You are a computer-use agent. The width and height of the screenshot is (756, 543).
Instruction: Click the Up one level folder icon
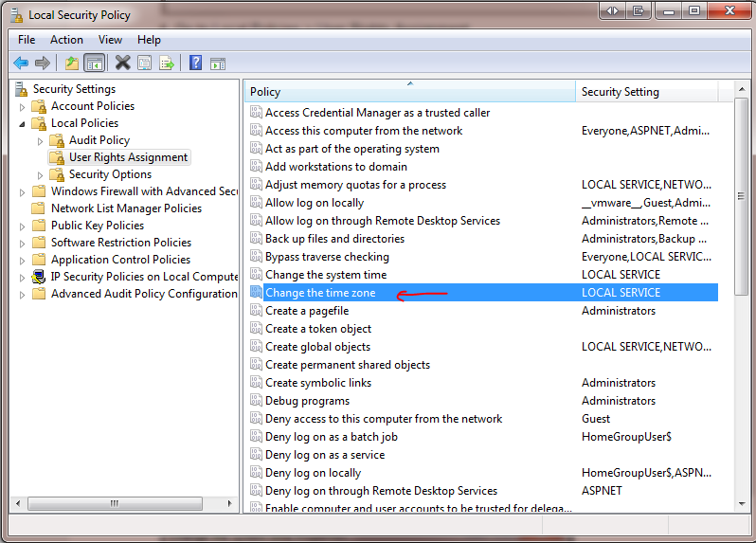[x=72, y=63]
